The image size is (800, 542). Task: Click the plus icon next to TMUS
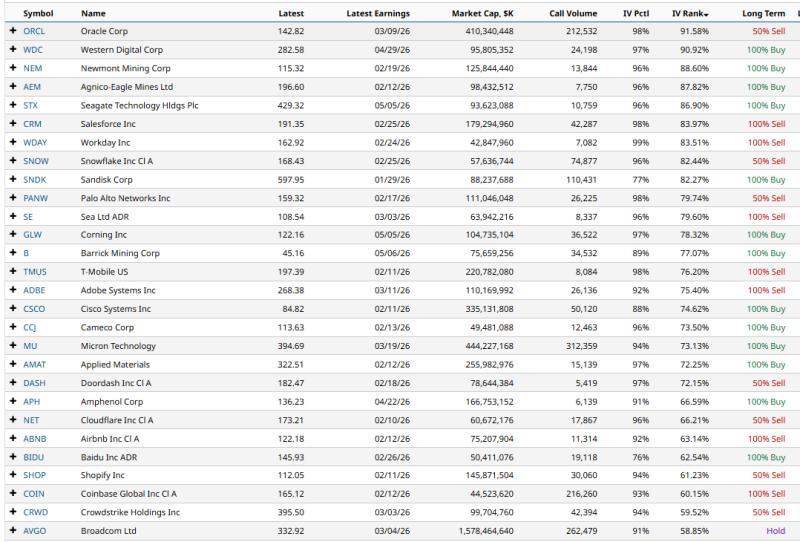click(13, 272)
